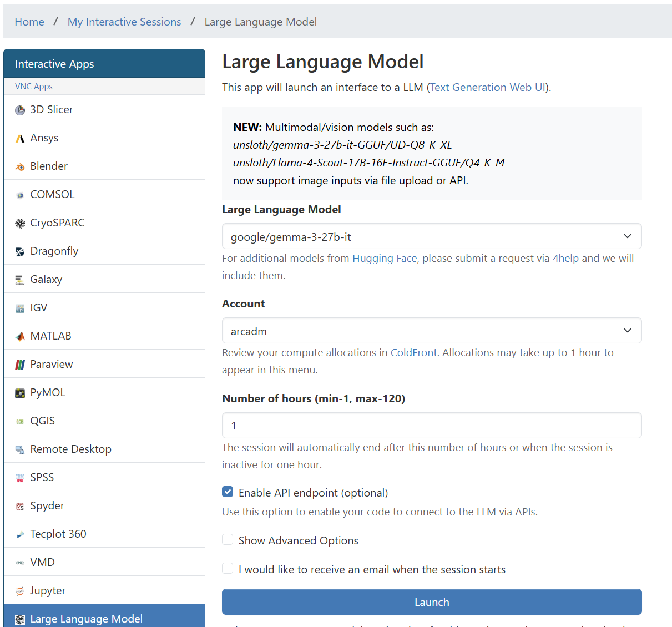Click the MATLAB icon in sidebar
The height and width of the screenshot is (627, 672).
pos(20,336)
